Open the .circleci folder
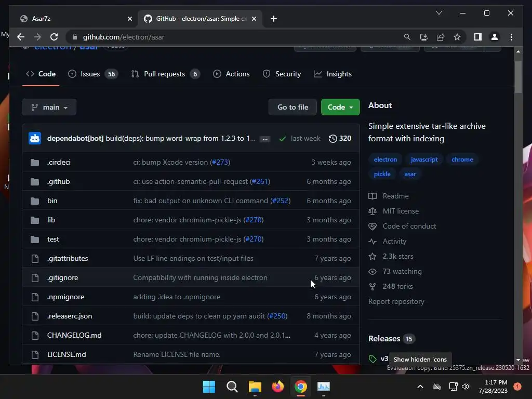The width and height of the screenshot is (532, 399). pyautogui.click(x=59, y=162)
